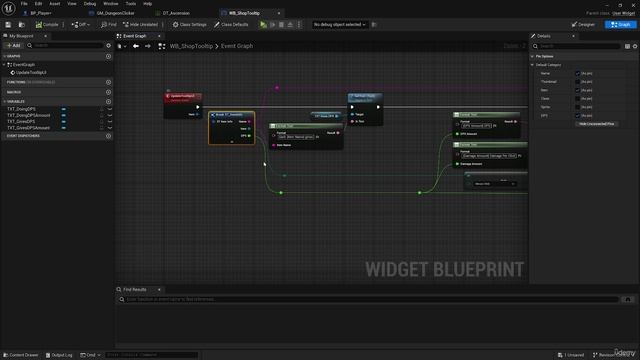Click the Add button in My Blueprint
Screen dimensions: 640x360
tap(13, 46)
